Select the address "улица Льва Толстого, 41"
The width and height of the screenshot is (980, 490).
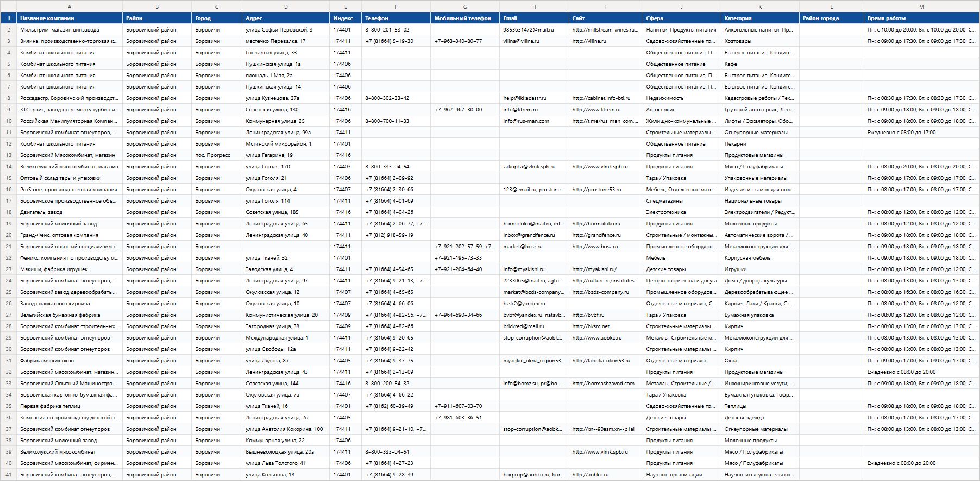click(286, 463)
